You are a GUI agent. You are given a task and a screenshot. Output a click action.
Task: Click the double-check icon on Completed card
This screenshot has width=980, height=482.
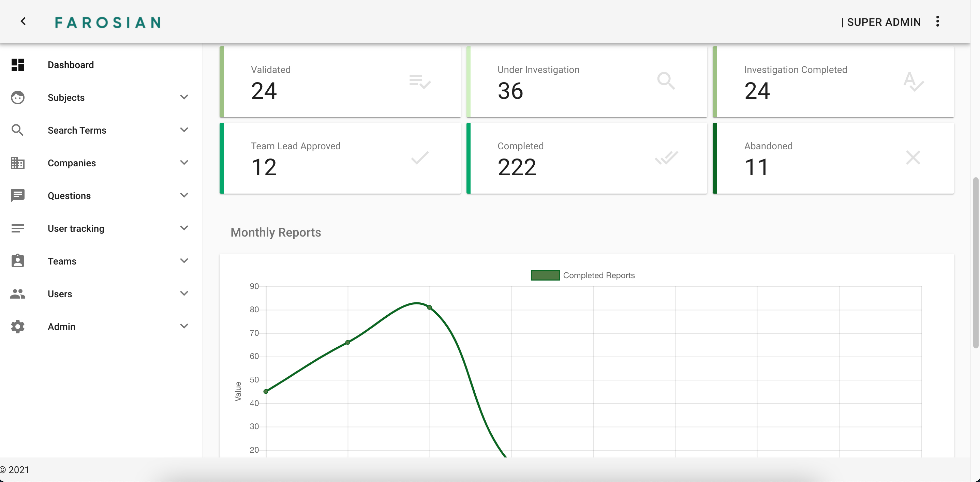tap(666, 157)
